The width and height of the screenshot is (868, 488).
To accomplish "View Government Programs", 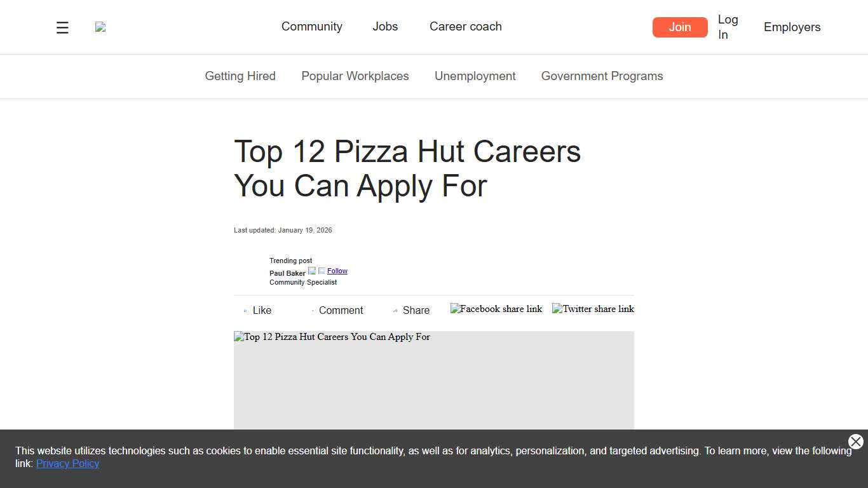I will coord(602,76).
